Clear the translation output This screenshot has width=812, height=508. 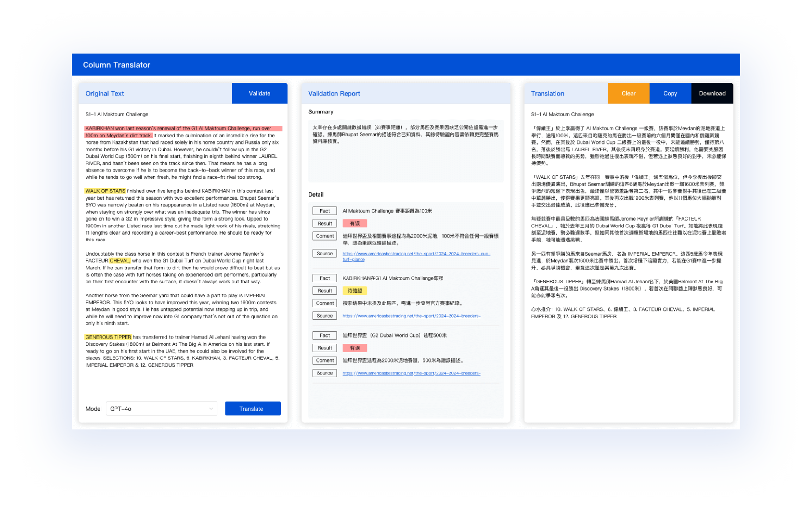[x=628, y=93]
